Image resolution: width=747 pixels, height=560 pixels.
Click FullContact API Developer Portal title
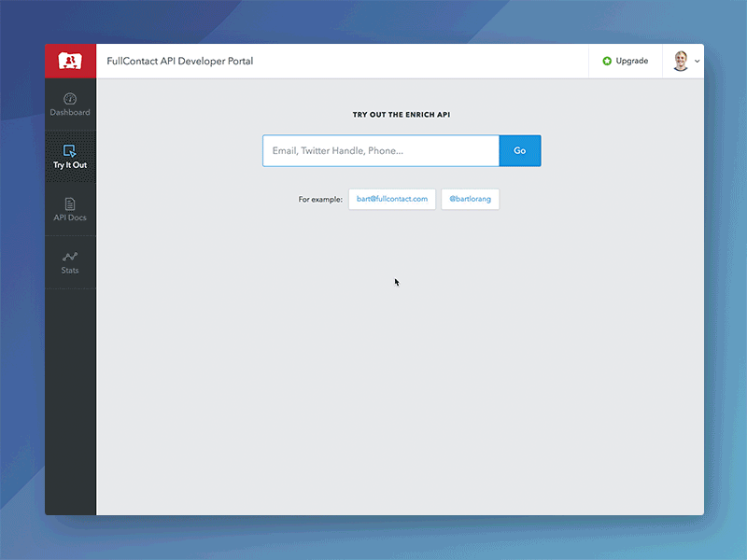click(x=180, y=61)
